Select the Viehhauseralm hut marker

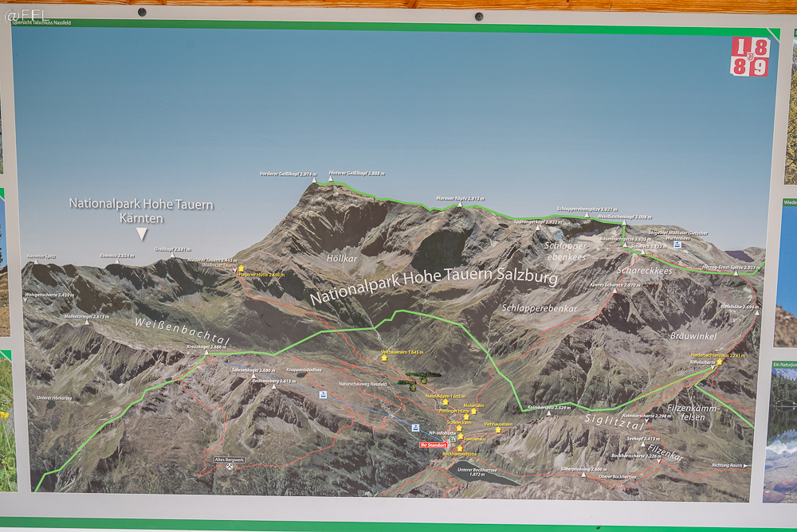pos(497,432)
